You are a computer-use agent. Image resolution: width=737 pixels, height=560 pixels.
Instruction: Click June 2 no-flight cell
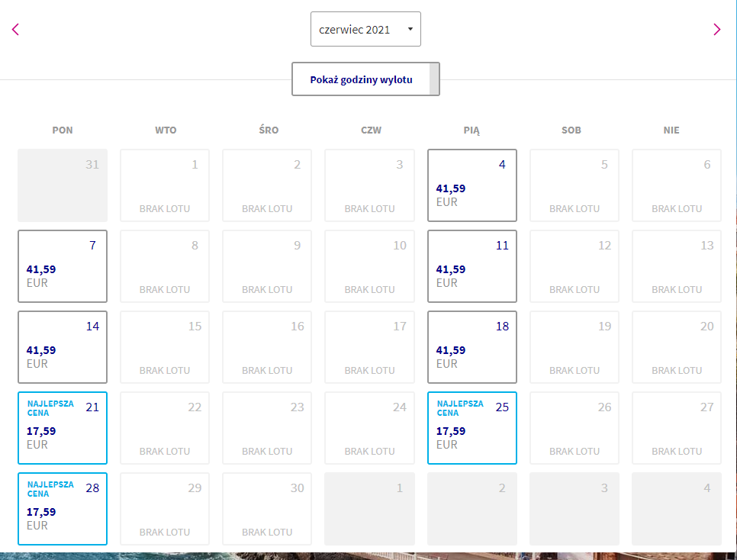pos(267,185)
